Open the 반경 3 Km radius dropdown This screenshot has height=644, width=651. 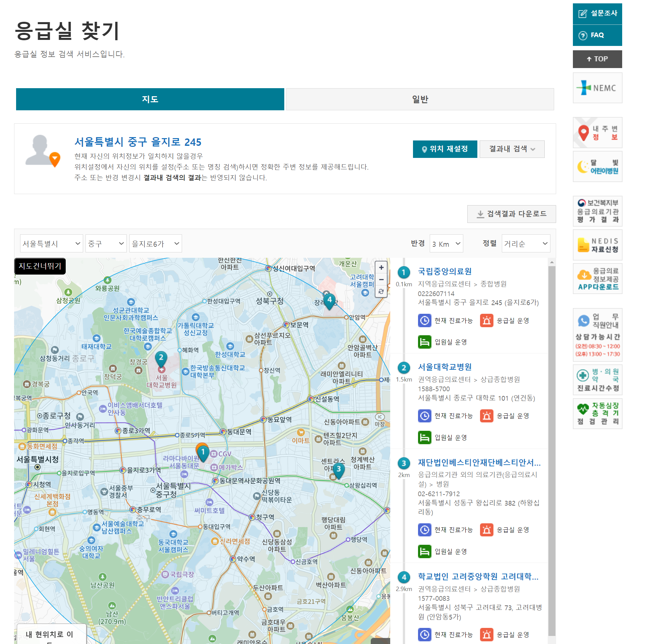pos(446,243)
